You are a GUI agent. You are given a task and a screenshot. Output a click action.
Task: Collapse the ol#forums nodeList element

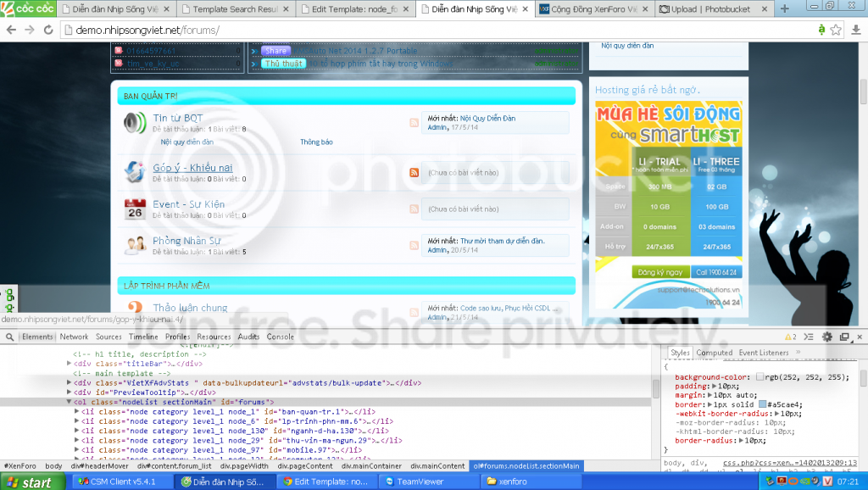click(x=70, y=402)
